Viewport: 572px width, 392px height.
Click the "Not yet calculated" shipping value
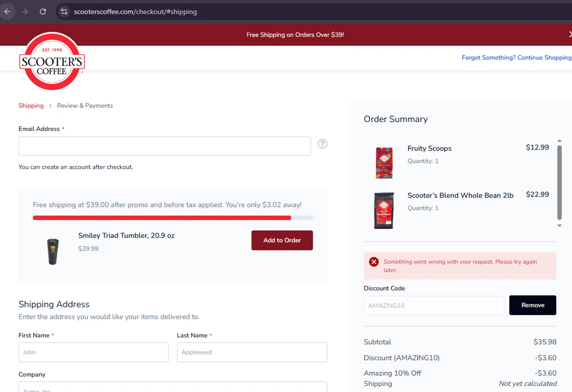[528, 384]
